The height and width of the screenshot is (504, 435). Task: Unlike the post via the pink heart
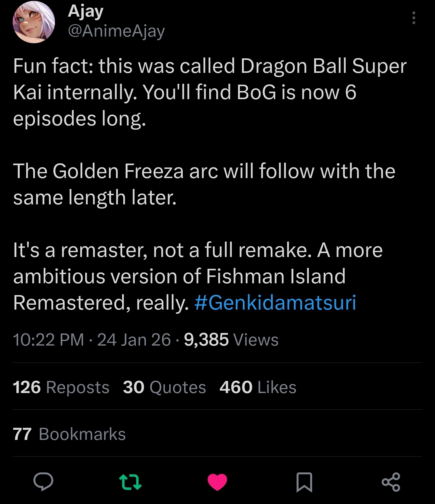click(217, 482)
